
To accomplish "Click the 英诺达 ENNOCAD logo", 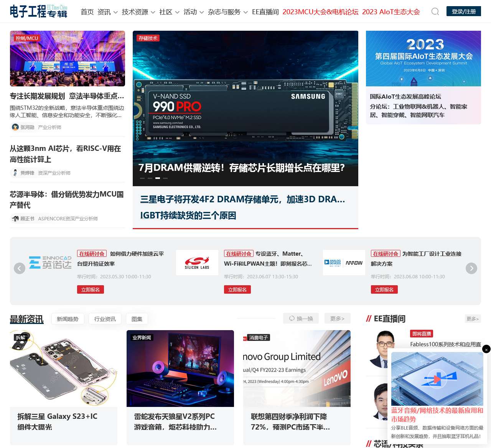I will click(x=50, y=263).
